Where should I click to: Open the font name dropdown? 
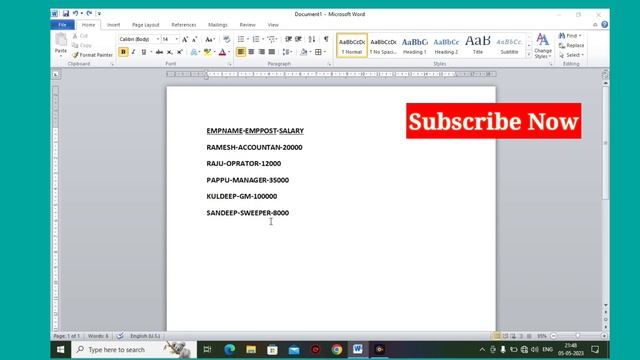click(x=158, y=39)
